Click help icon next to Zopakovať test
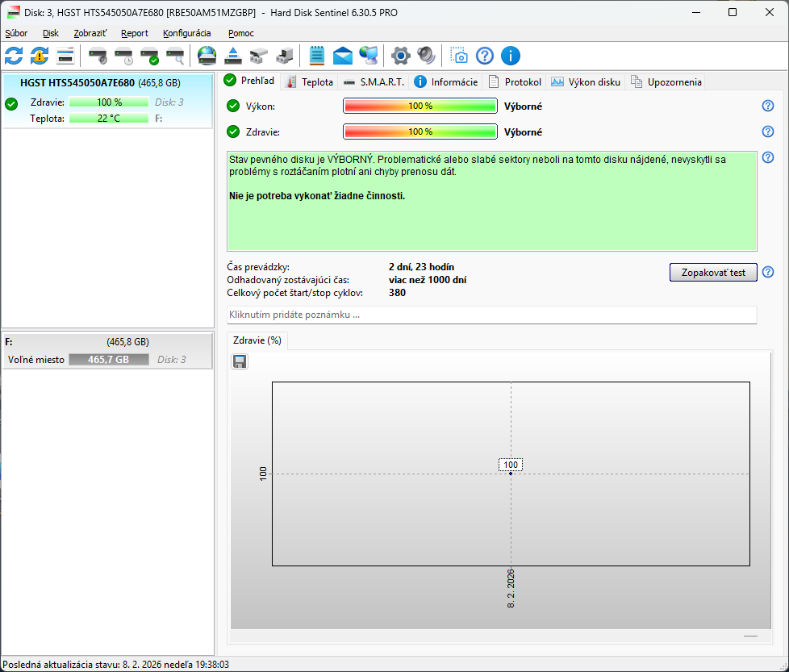Image resolution: width=789 pixels, height=672 pixels. (x=768, y=272)
